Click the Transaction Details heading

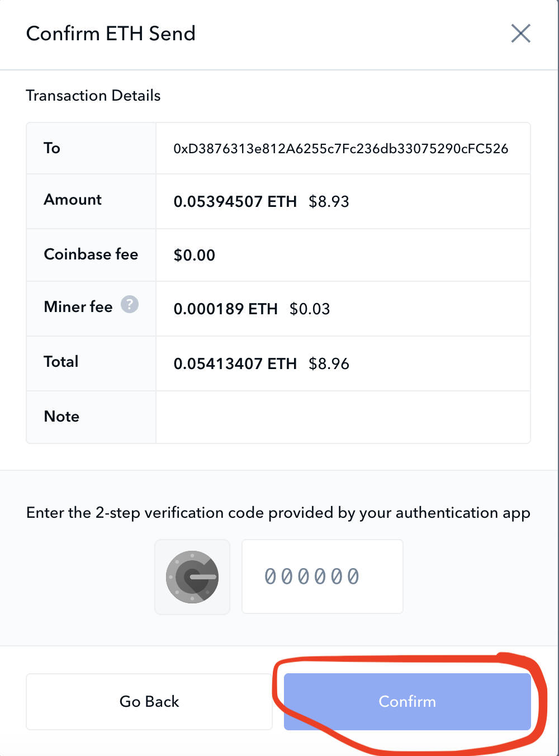(x=93, y=96)
